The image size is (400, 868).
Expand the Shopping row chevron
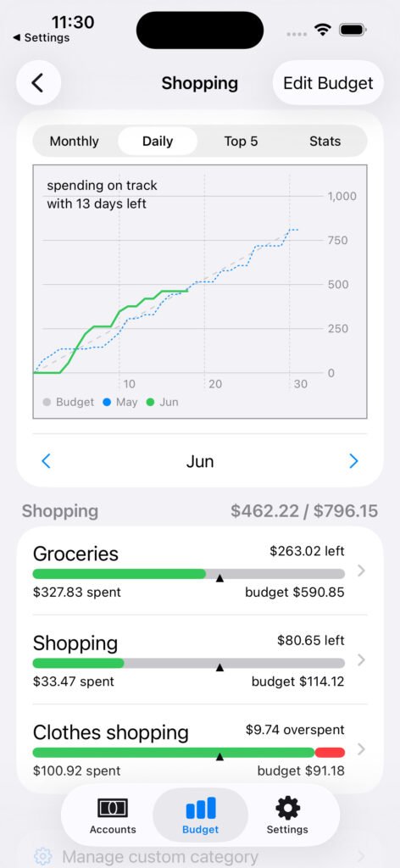[361, 659]
